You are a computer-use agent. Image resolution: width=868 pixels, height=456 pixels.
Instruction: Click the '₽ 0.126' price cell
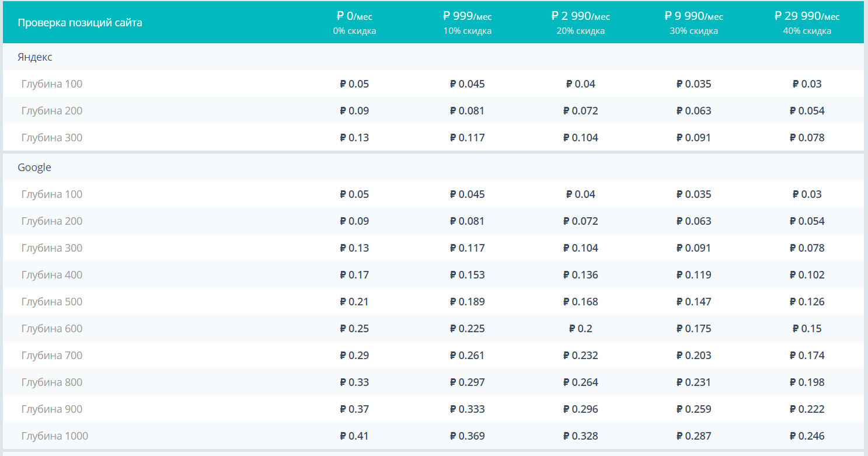click(x=807, y=302)
